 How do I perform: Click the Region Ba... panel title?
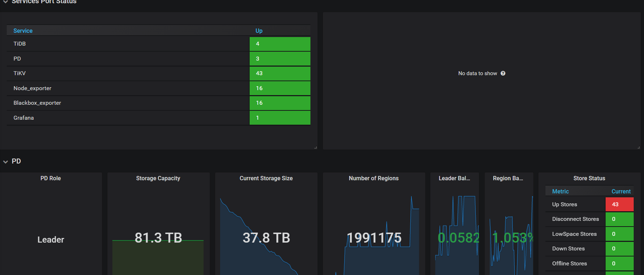click(508, 178)
